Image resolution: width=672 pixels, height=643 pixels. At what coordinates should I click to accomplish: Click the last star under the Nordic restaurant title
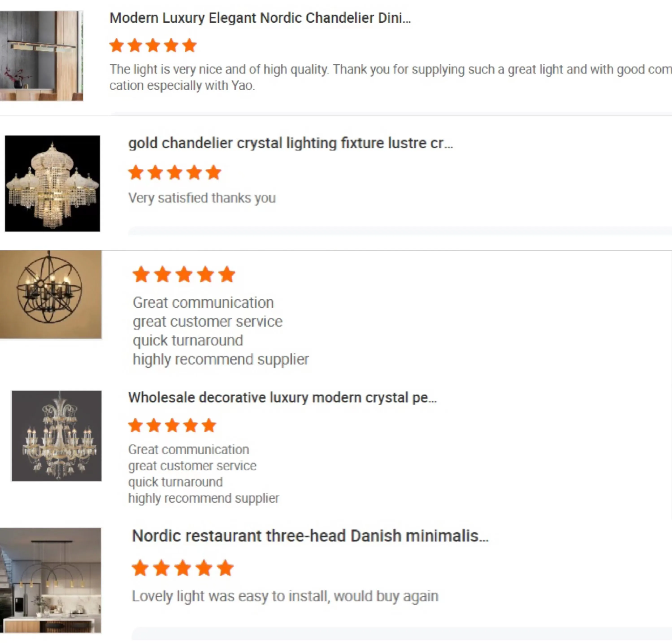pyautogui.click(x=226, y=568)
